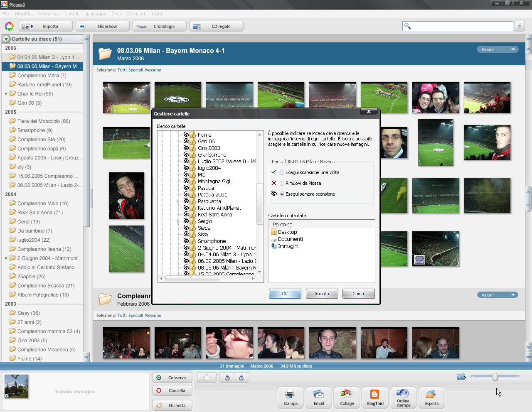Toggle eye icon for Giro 2003 folder

pyautogui.click(x=186, y=148)
